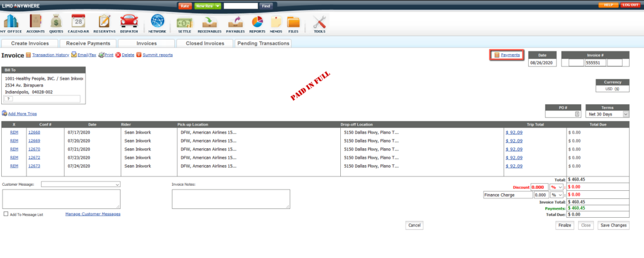Open the Discount percent type dropdown
Screen dimensions: 644x258
(557, 186)
